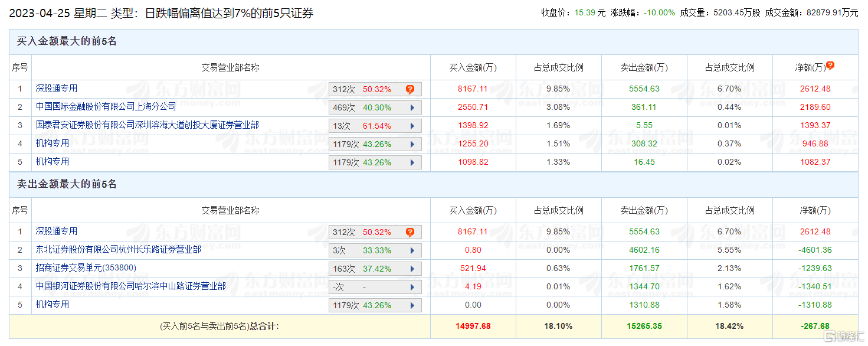Click question icon in buy-table 深股通专用 row

tap(410, 90)
